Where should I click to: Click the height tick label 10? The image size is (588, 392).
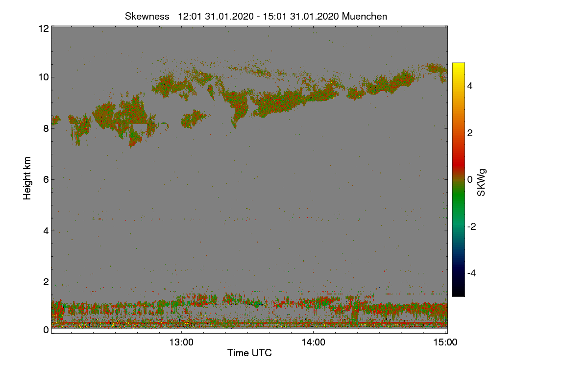(x=43, y=77)
